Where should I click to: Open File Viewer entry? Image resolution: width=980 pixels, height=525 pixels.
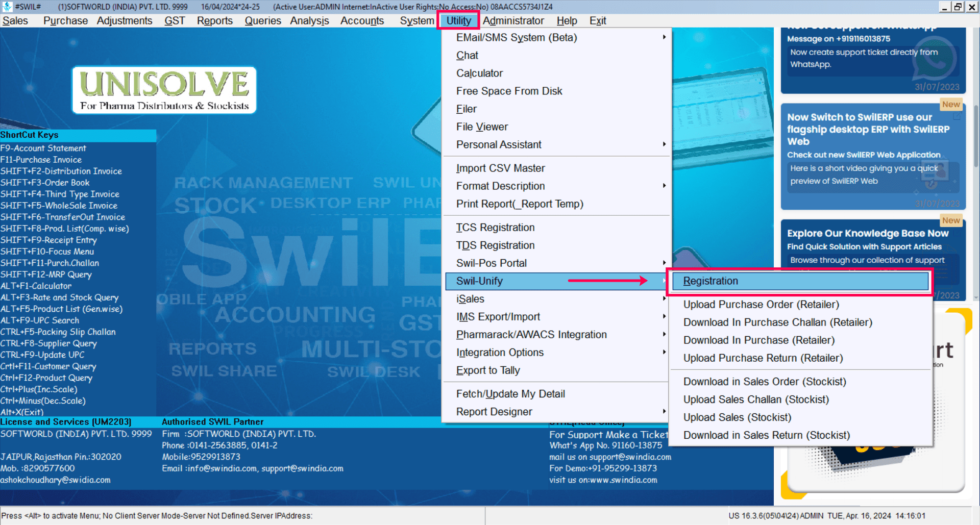click(x=556, y=127)
